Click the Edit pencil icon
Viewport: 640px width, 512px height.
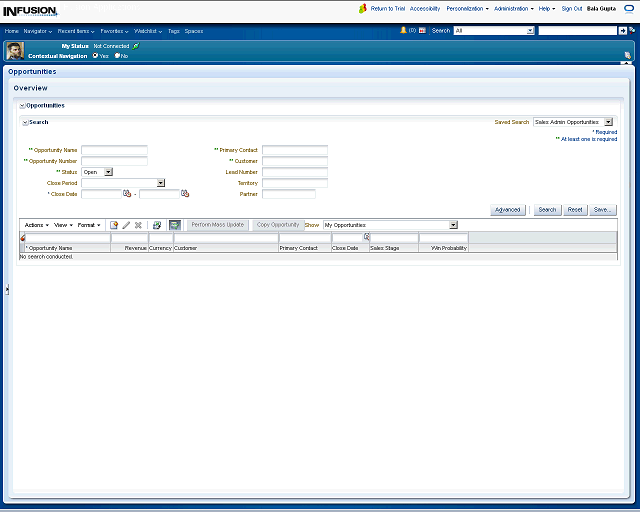[x=126, y=225]
